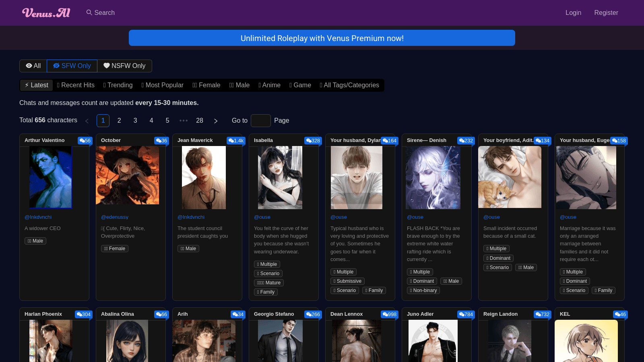The image size is (644, 362).
Task: Open the Login page
Action: [573, 12]
